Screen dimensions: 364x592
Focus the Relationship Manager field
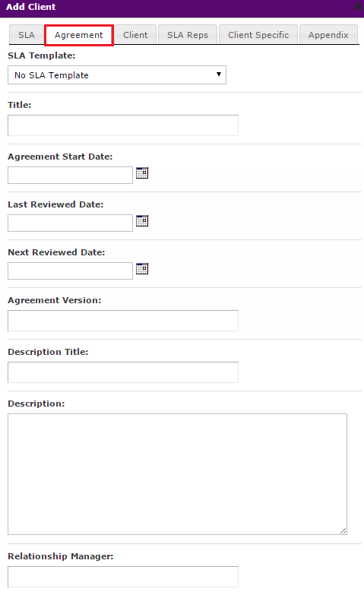click(123, 577)
